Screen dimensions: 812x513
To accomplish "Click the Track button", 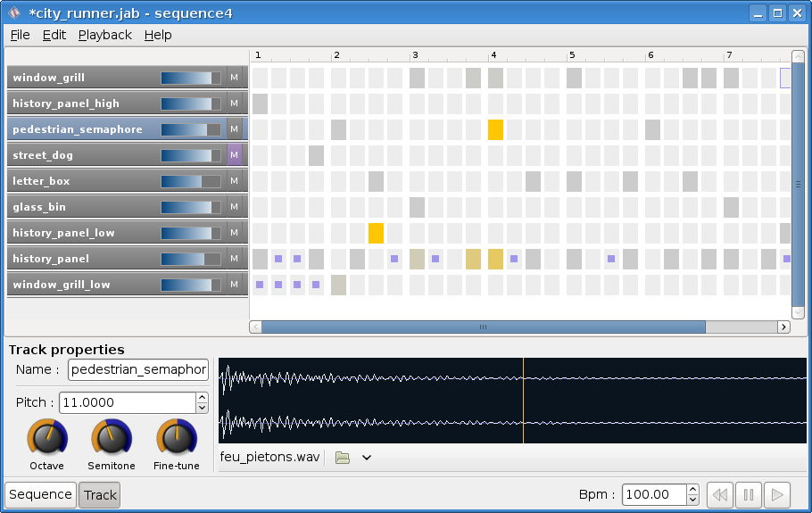I will pos(100,495).
